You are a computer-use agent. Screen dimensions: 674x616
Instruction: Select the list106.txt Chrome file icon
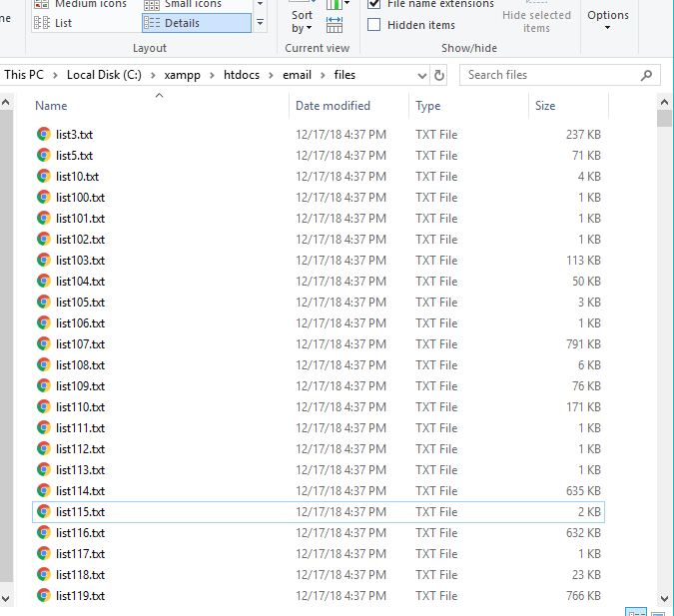point(43,322)
